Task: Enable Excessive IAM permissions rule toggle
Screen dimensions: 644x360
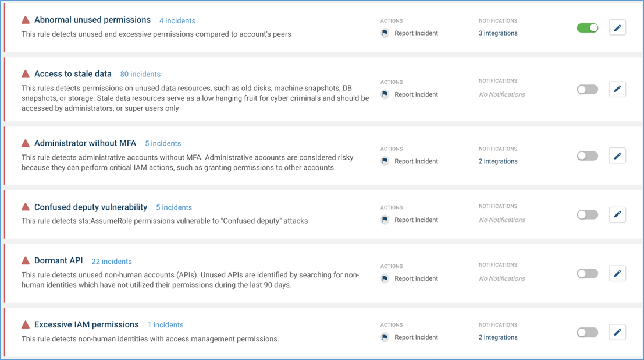Action: [x=588, y=332]
